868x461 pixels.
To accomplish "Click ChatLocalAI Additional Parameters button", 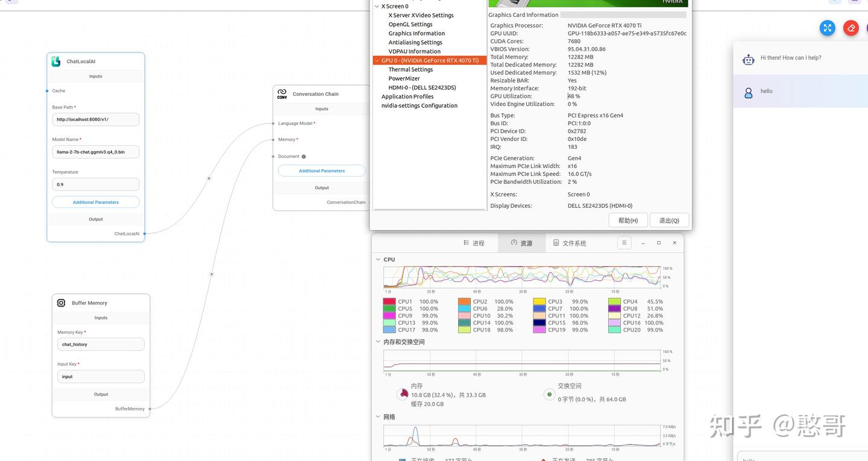I will 96,202.
